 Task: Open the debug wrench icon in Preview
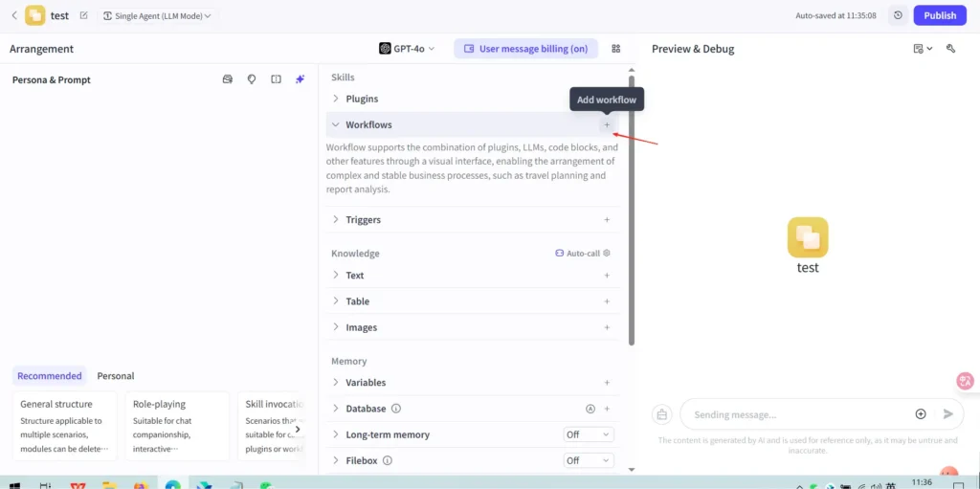[951, 49]
